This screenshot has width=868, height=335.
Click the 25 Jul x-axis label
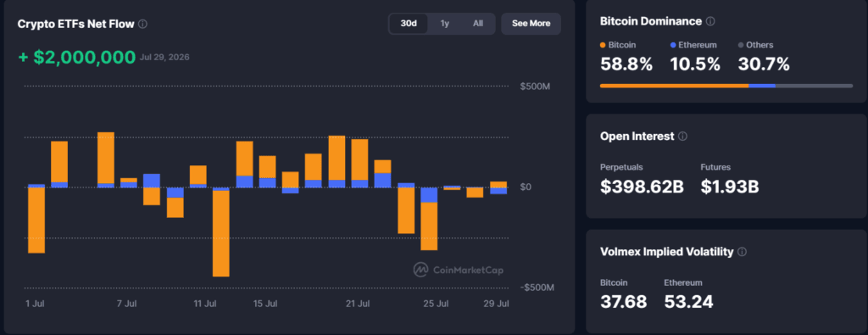(x=435, y=304)
